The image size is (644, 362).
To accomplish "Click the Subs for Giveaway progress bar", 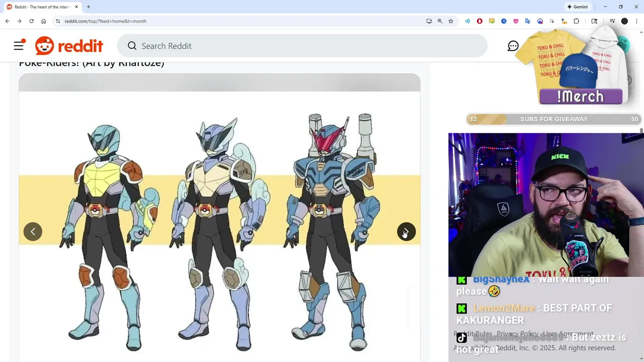I will (x=553, y=119).
